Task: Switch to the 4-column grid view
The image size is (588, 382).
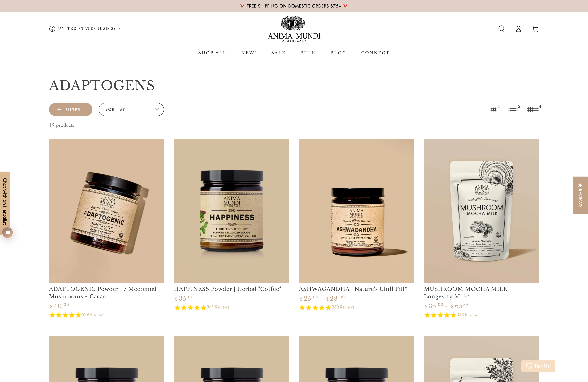Action: point(534,109)
